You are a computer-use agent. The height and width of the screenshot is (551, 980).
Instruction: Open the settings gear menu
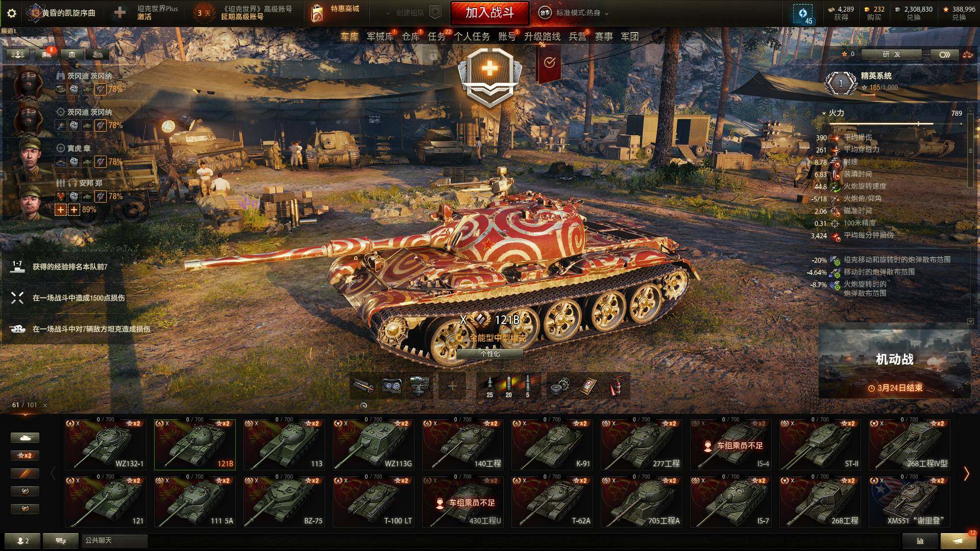11,13
